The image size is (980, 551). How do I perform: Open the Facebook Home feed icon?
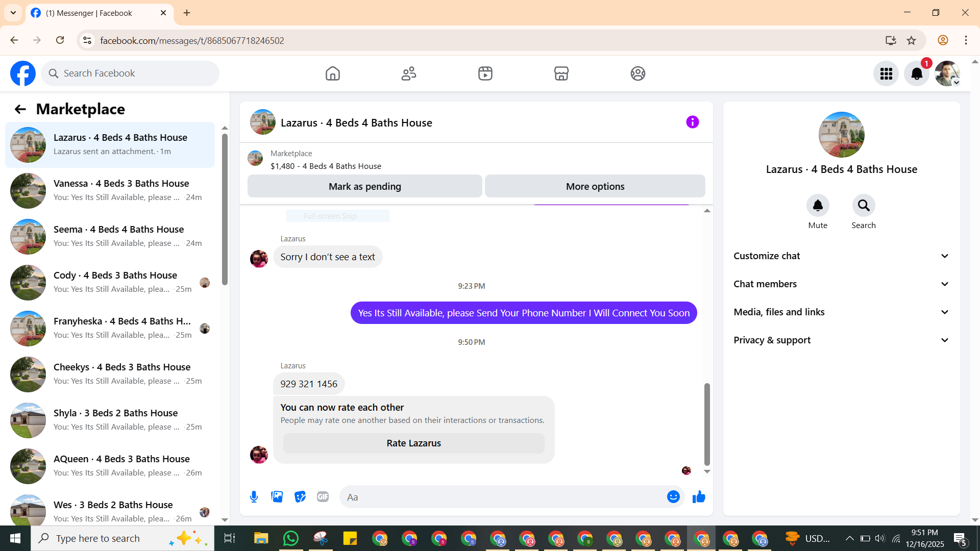[332, 73]
